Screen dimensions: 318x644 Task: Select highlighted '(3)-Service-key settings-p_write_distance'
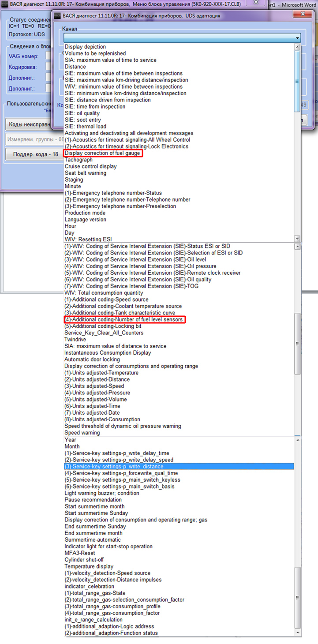(x=179, y=466)
